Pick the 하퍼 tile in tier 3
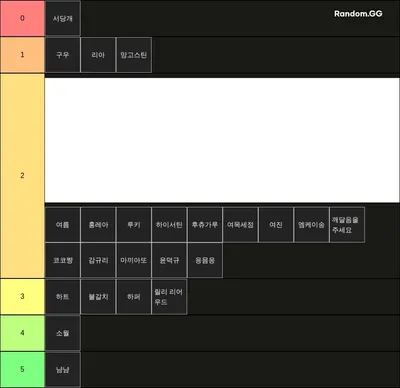400x388 pixels. [134, 297]
